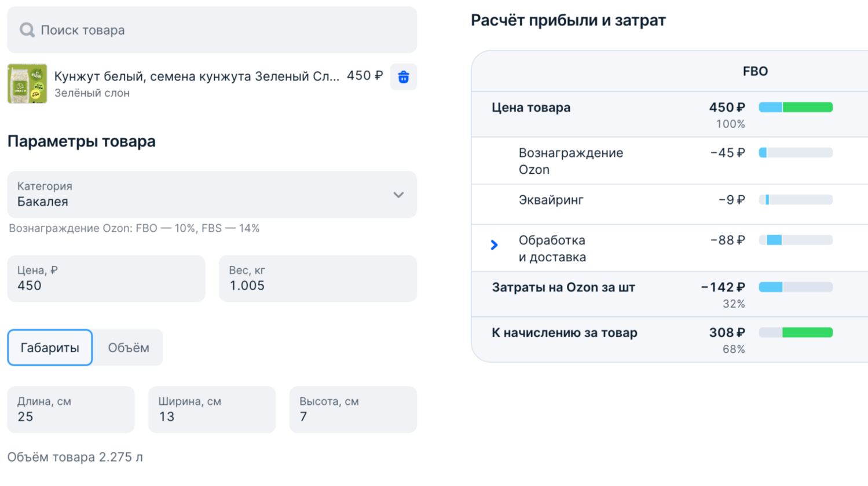The height and width of the screenshot is (486, 868).
Task: Edit the Вес, кг input field
Action: tap(317, 279)
